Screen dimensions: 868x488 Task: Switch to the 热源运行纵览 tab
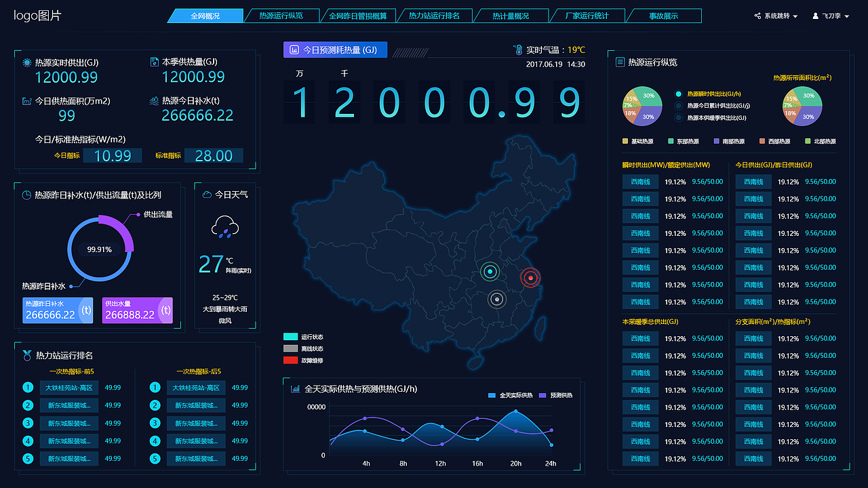281,16
